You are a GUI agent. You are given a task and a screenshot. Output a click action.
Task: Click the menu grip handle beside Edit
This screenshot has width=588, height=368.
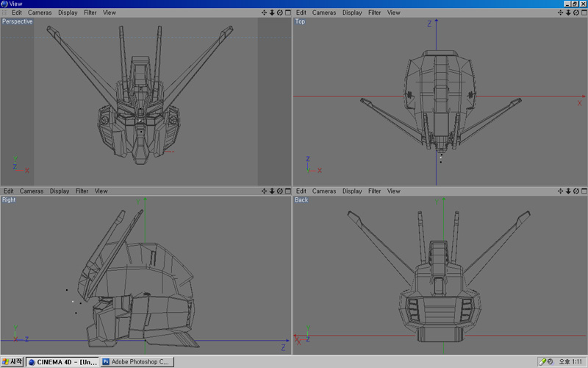[5, 13]
